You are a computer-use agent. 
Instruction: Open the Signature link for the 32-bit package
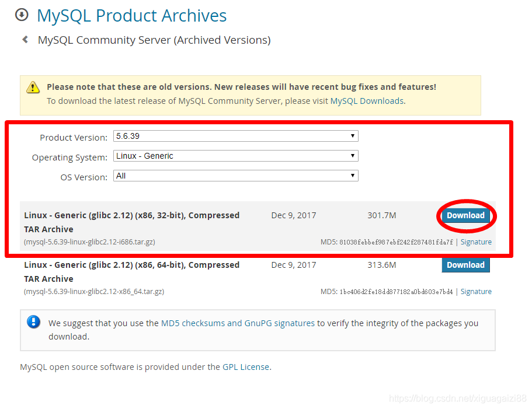coord(476,242)
